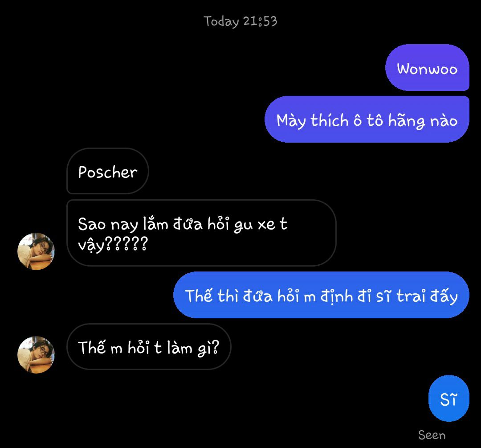The height and width of the screenshot is (448, 481).
Task: Tap the 'Mày thích ô tô hãng nào' message
Action: tap(367, 119)
